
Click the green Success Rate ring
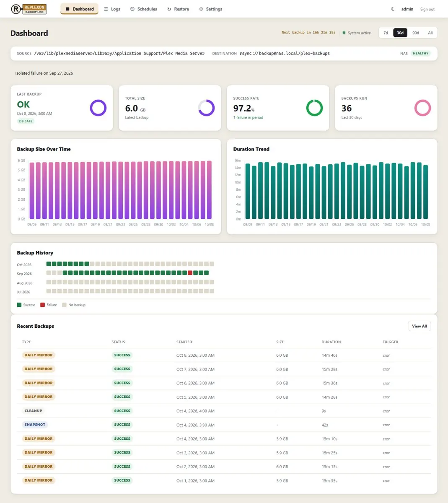[x=314, y=108]
